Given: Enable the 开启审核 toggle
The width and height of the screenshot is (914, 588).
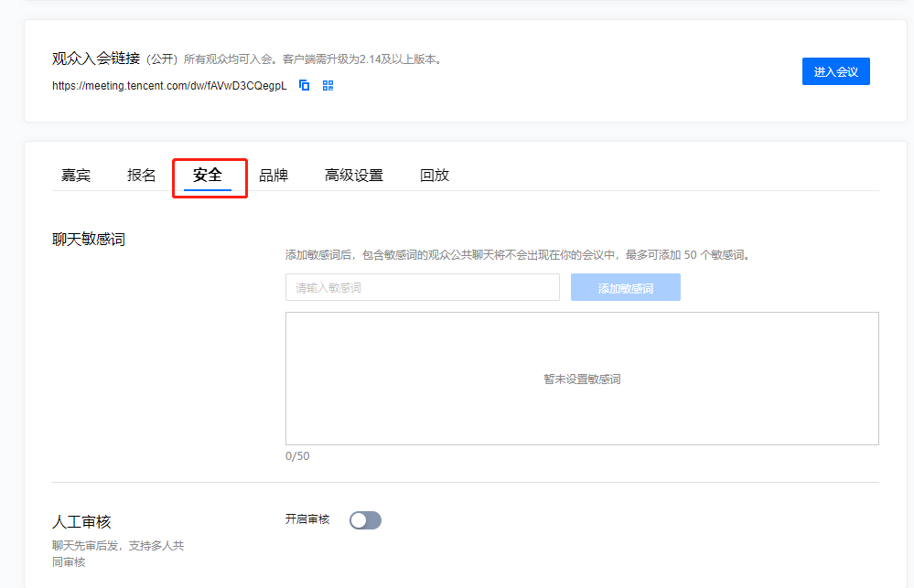Looking at the screenshot, I should [x=365, y=520].
